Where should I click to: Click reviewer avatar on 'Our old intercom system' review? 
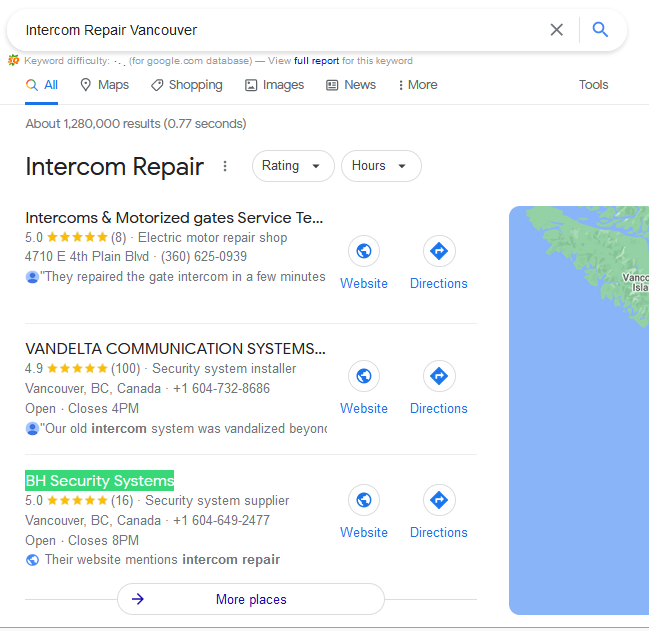coord(32,429)
